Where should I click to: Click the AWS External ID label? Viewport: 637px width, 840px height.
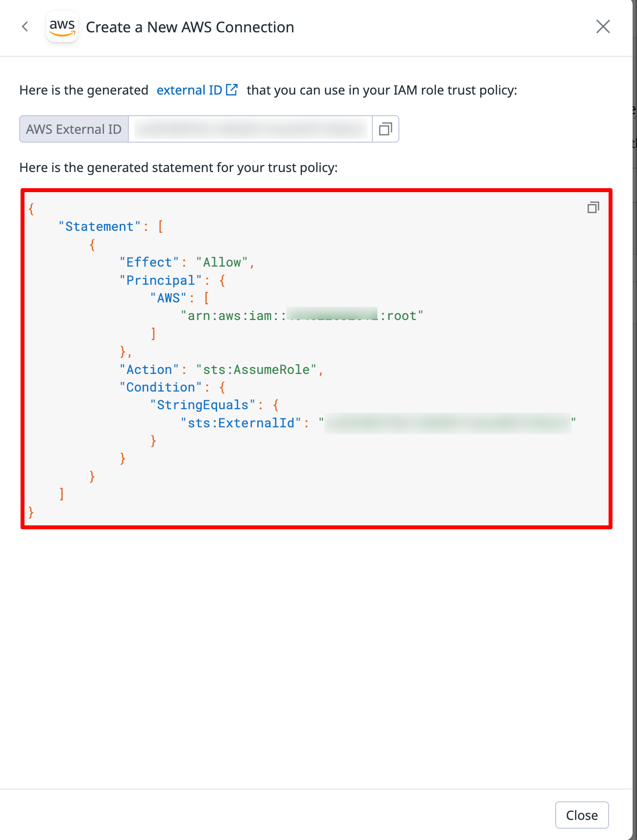click(74, 129)
